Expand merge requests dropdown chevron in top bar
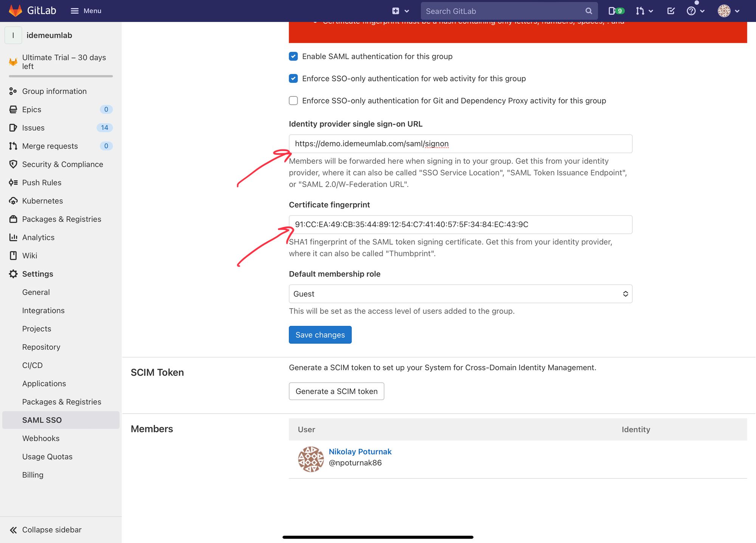This screenshot has width=756, height=543. pyautogui.click(x=651, y=11)
